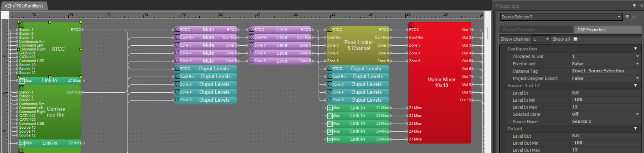The width and height of the screenshot is (644, 153).
Task: Open the Selected State dropdown
Action: (637, 115)
